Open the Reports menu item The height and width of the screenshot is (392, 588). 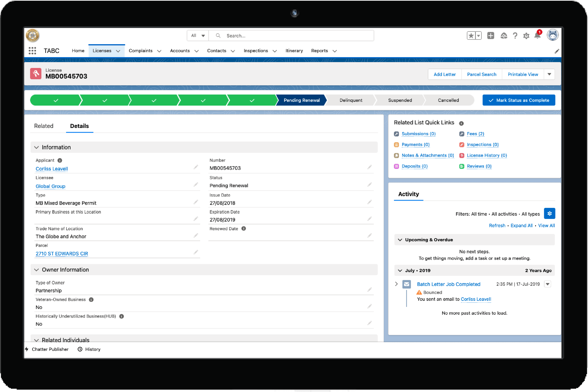coord(320,51)
